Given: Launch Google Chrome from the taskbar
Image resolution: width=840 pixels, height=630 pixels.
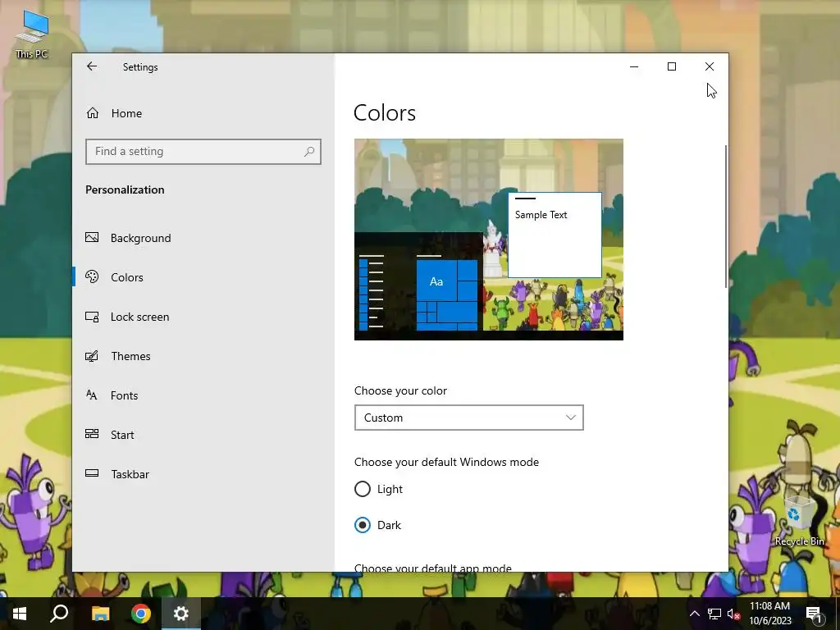Looking at the screenshot, I should [x=141, y=614].
